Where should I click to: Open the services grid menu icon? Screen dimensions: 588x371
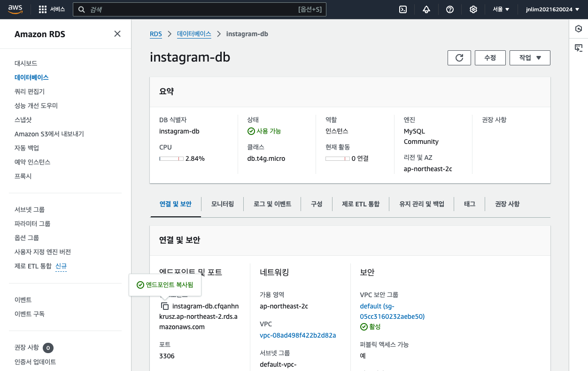click(43, 9)
